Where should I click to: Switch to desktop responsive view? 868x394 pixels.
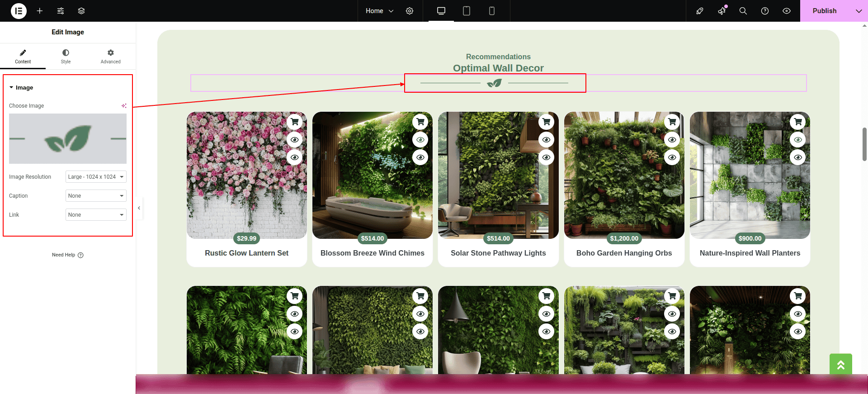point(441,11)
